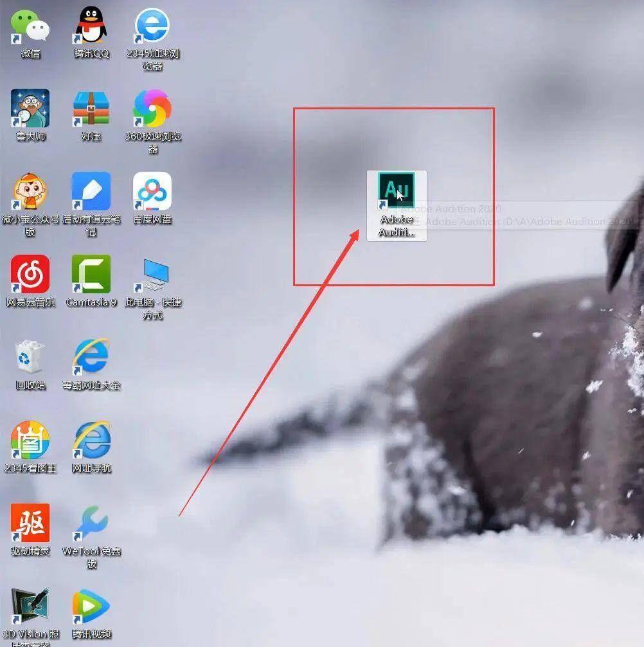Click the Recycle Bin (回收站)
This screenshot has height=647, width=644.
(x=30, y=358)
